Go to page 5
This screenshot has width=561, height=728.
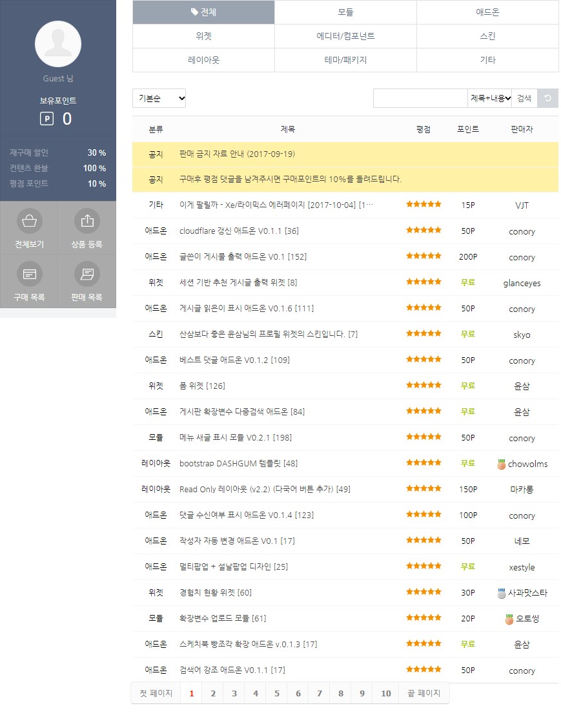tap(277, 693)
